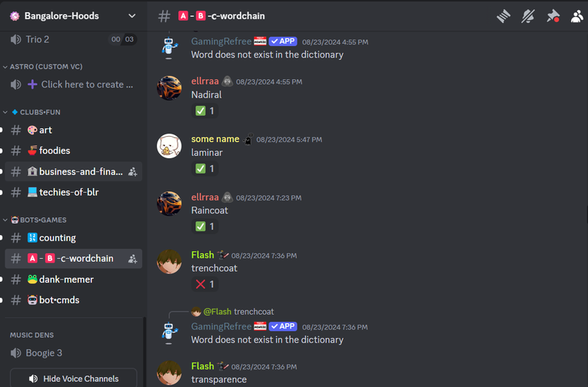Toggle checkmark reaction on laminar
Screen dimensions: 588x387
coord(204,169)
